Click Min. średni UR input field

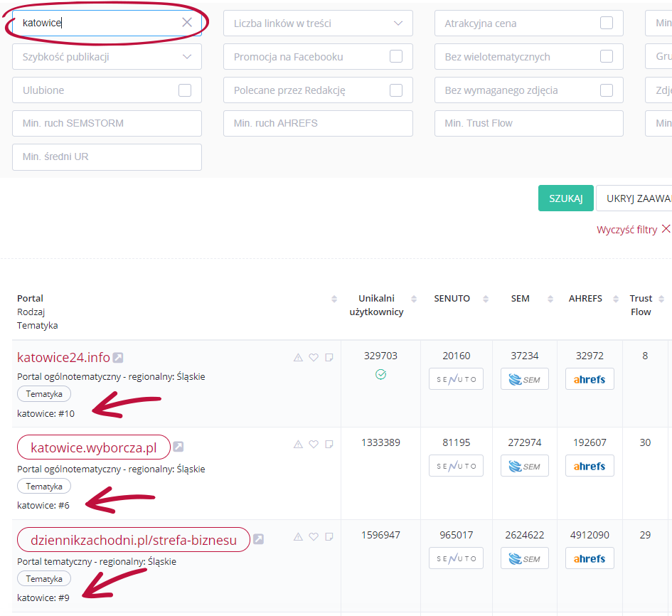pyautogui.click(x=107, y=157)
